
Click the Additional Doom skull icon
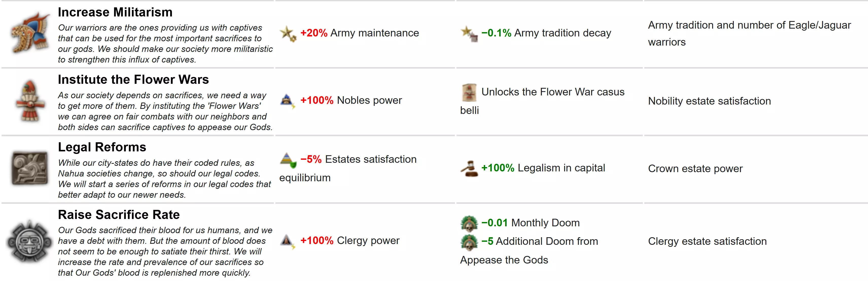(469, 242)
